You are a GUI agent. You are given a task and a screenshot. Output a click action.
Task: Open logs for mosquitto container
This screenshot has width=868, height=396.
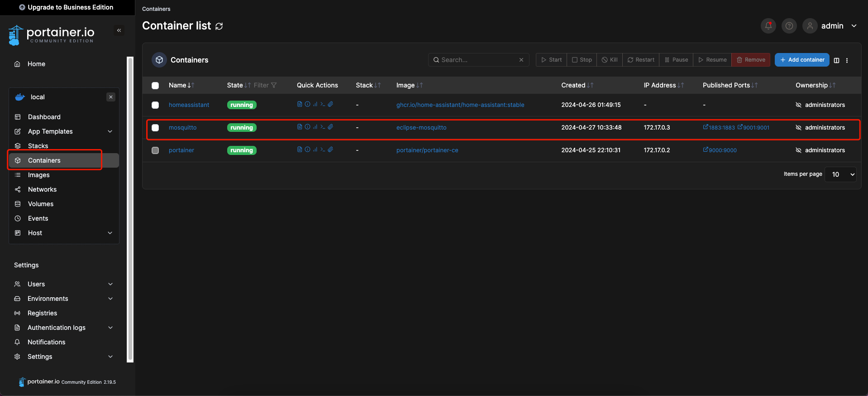300,127
